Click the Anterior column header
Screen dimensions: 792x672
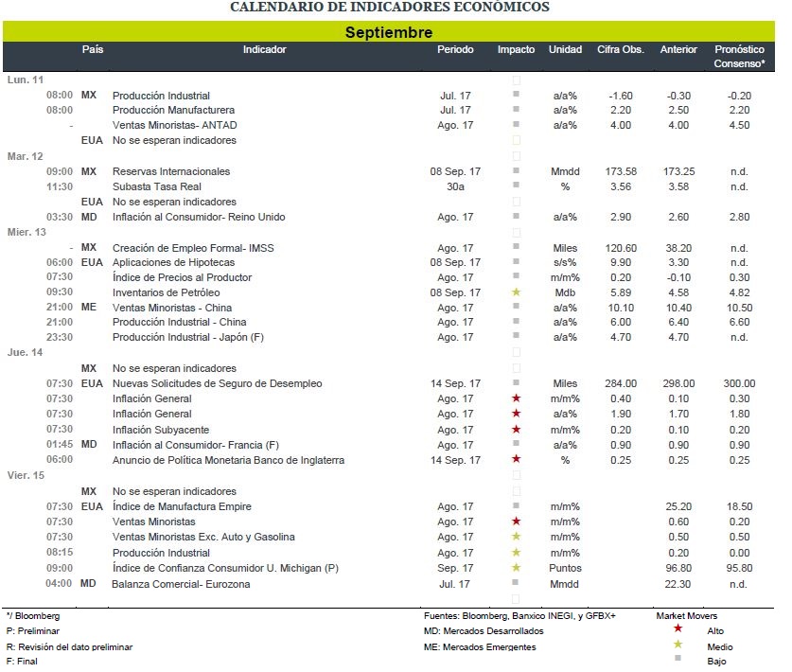(x=678, y=49)
